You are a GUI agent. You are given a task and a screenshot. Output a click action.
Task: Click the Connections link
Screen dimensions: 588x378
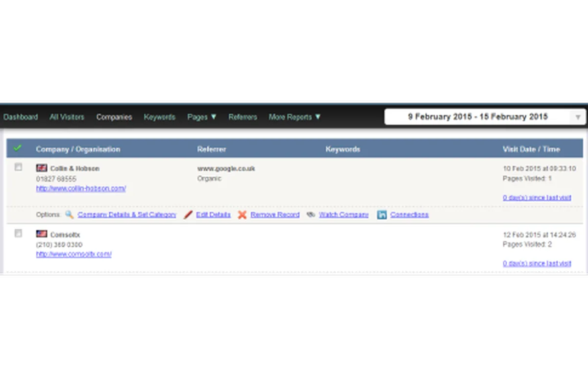pyautogui.click(x=409, y=214)
